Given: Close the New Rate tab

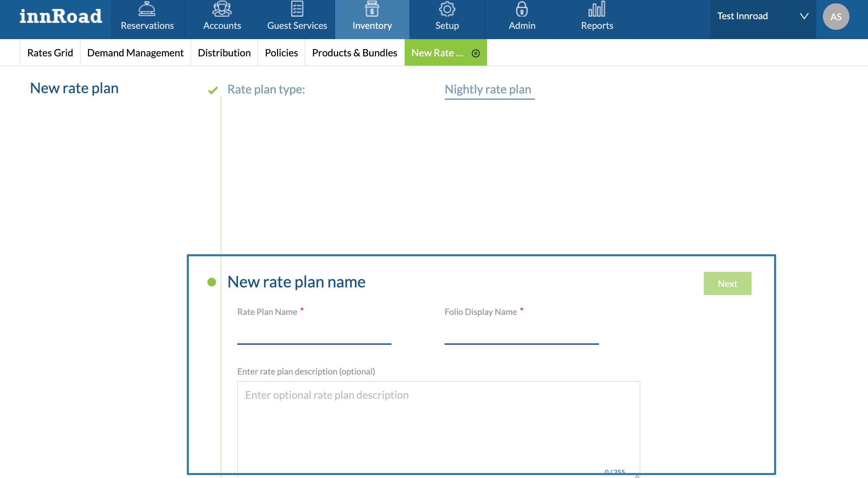Looking at the screenshot, I should pyautogui.click(x=475, y=53).
